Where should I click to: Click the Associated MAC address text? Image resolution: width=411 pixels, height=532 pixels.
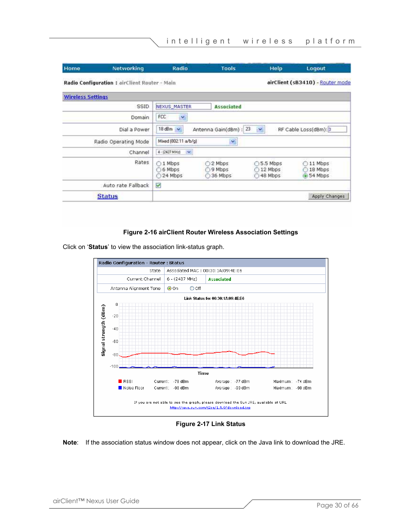coord(204,271)
